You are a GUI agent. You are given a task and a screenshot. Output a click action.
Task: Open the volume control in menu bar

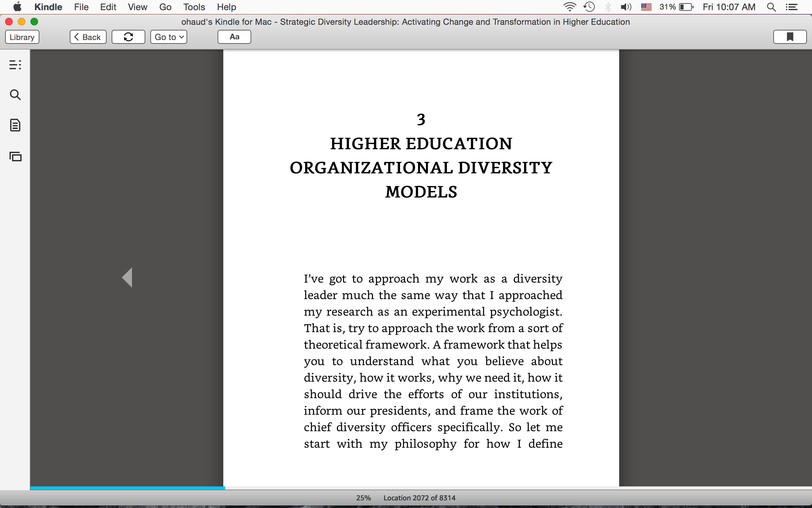click(x=626, y=7)
